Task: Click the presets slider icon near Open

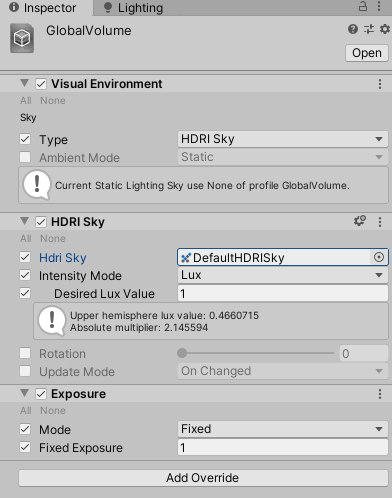Action: (369, 29)
